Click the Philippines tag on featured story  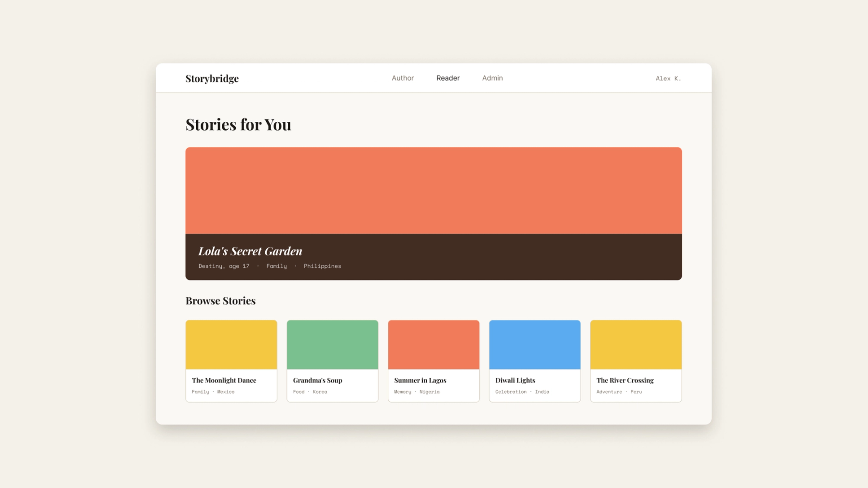pyautogui.click(x=323, y=266)
